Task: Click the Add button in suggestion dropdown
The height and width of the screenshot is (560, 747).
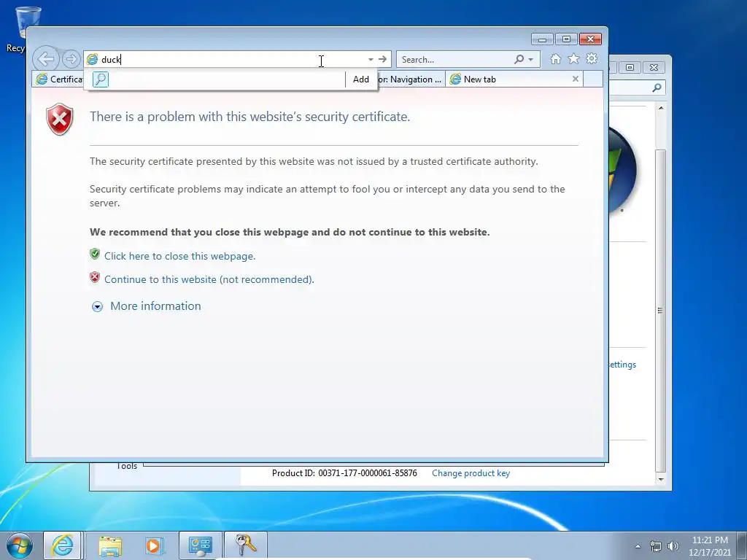Action: [360, 79]
